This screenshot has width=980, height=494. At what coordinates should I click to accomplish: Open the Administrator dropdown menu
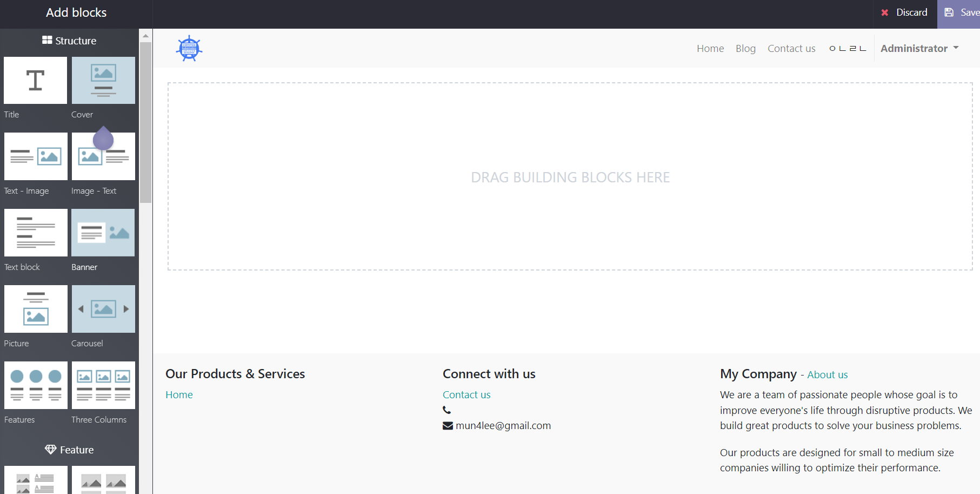pos(919,48)
